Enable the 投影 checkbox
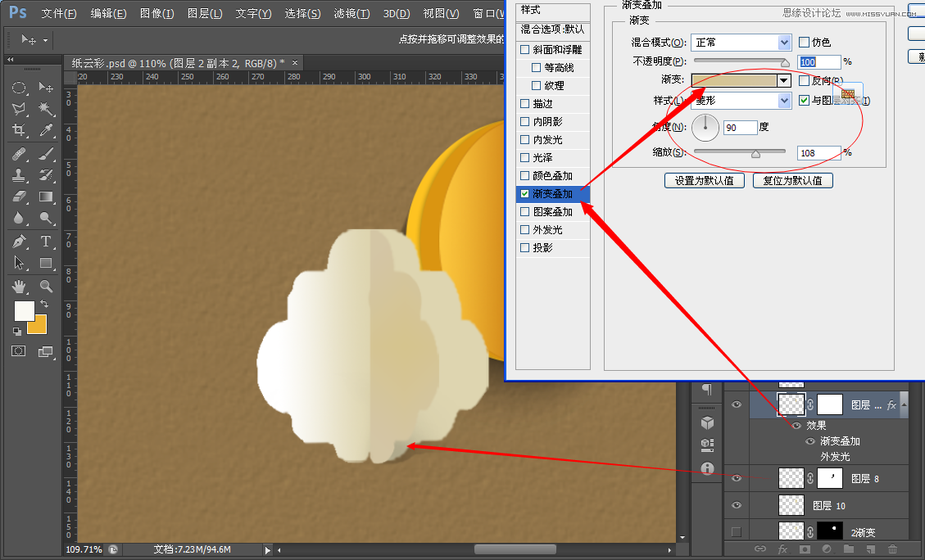 pyautogui.click(x=524, y=247)
